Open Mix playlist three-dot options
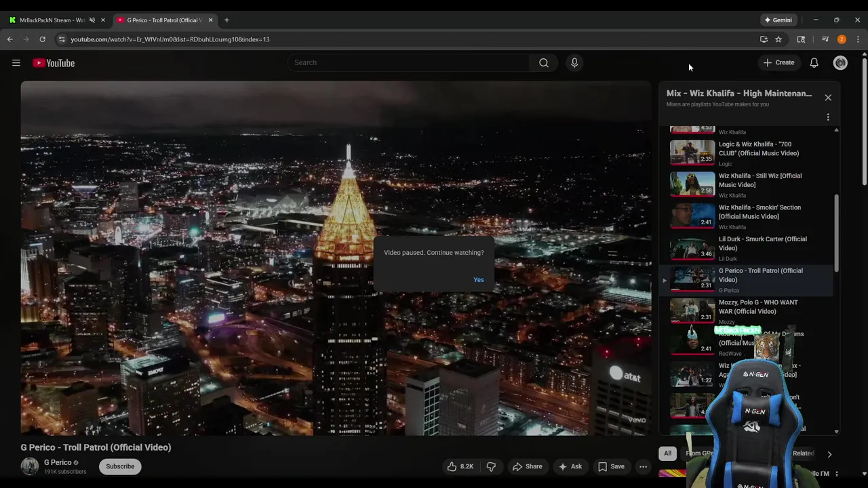 [828, 117]
